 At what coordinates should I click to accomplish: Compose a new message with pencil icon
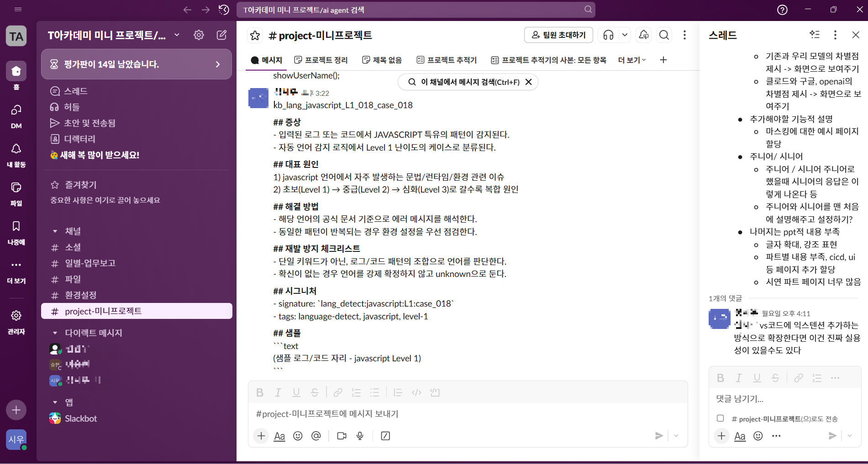(x=221, y=35)
